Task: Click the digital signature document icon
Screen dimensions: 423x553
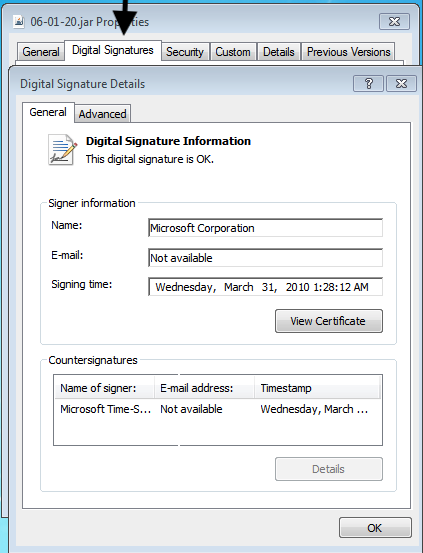Action: [62, 150]
